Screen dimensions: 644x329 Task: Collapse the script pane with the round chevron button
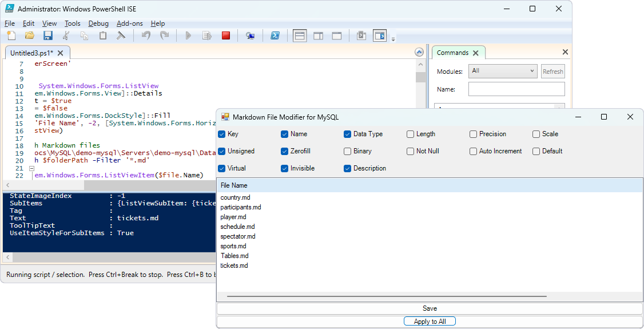[x=419, y=53]
